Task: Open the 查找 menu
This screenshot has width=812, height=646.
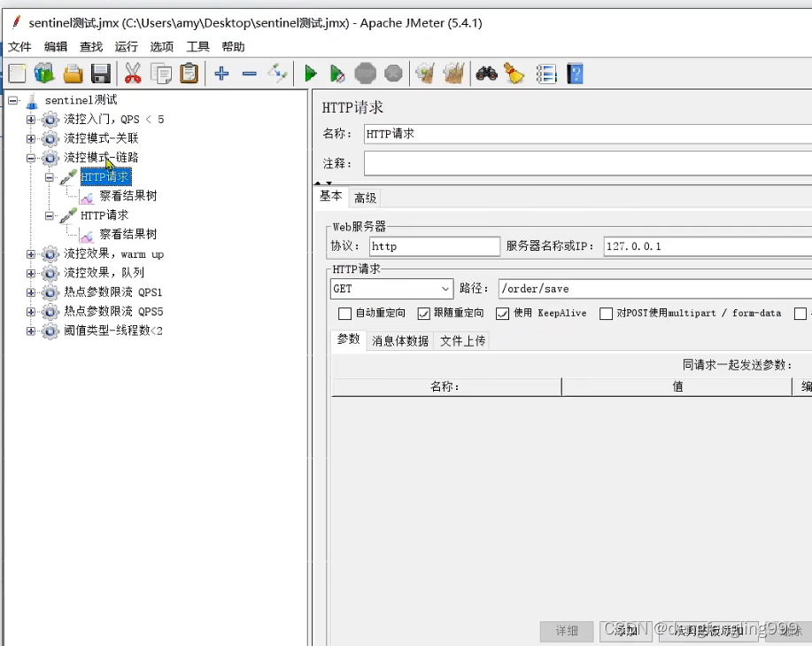Action: (91, 47)
